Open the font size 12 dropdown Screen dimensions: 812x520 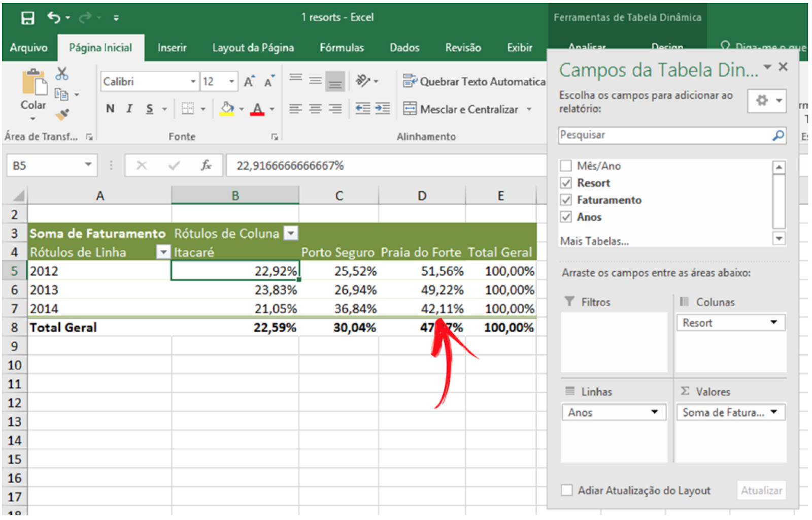(x=231, y=81)
